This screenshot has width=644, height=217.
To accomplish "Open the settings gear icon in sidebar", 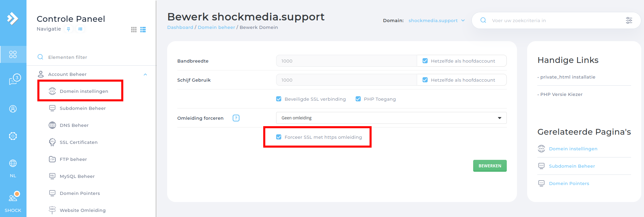I will (x=13, y=136).
